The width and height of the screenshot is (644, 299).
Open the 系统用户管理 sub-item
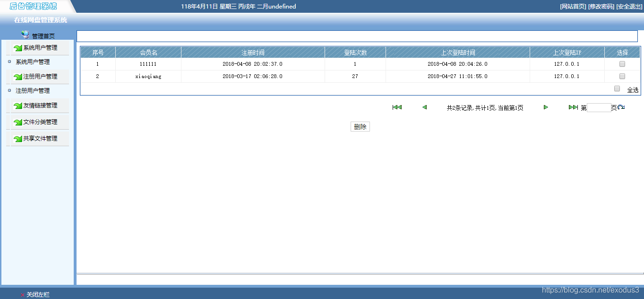(33, 62)
